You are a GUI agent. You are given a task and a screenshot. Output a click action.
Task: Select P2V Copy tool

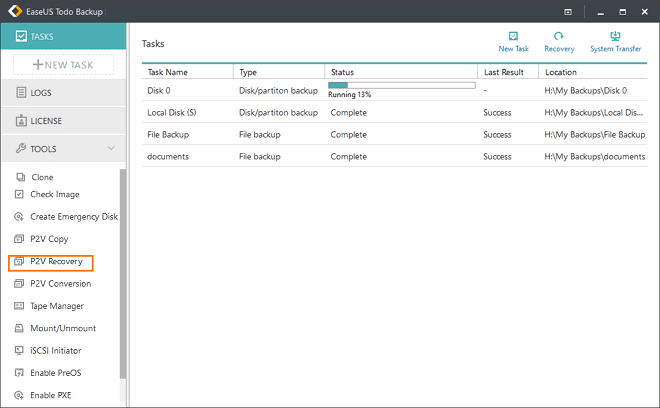tap(49, 239)
